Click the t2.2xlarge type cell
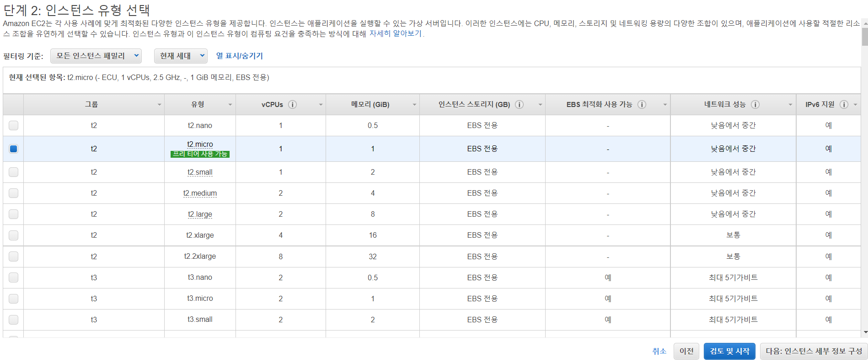This screenshot has height=363, width=868. [200, 256]
